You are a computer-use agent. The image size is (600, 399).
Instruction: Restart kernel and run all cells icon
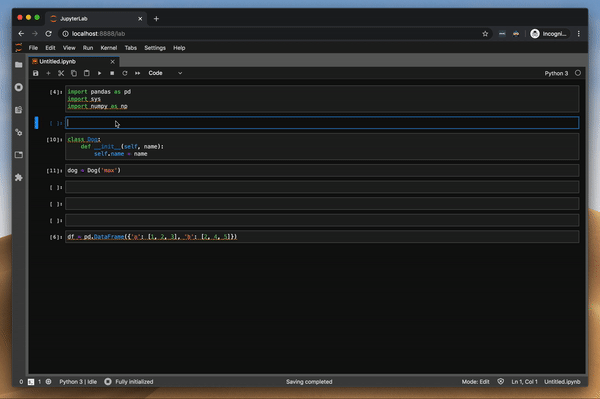[137, 73]
